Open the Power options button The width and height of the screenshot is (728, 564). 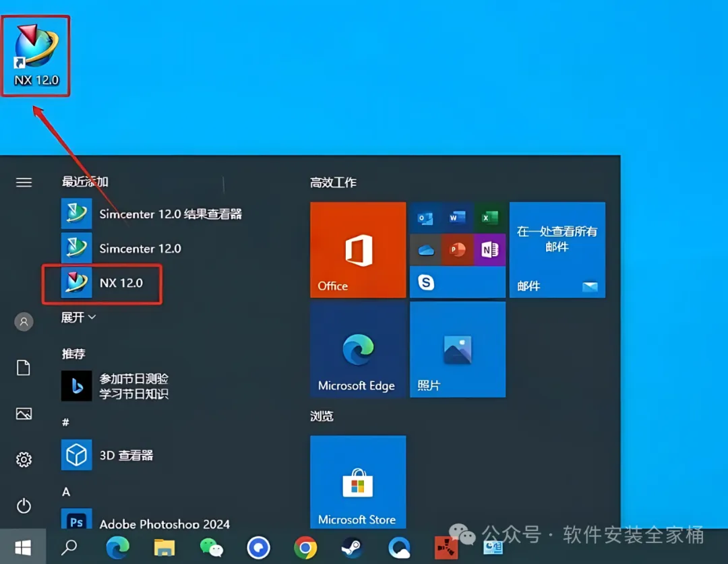[24, 505]
